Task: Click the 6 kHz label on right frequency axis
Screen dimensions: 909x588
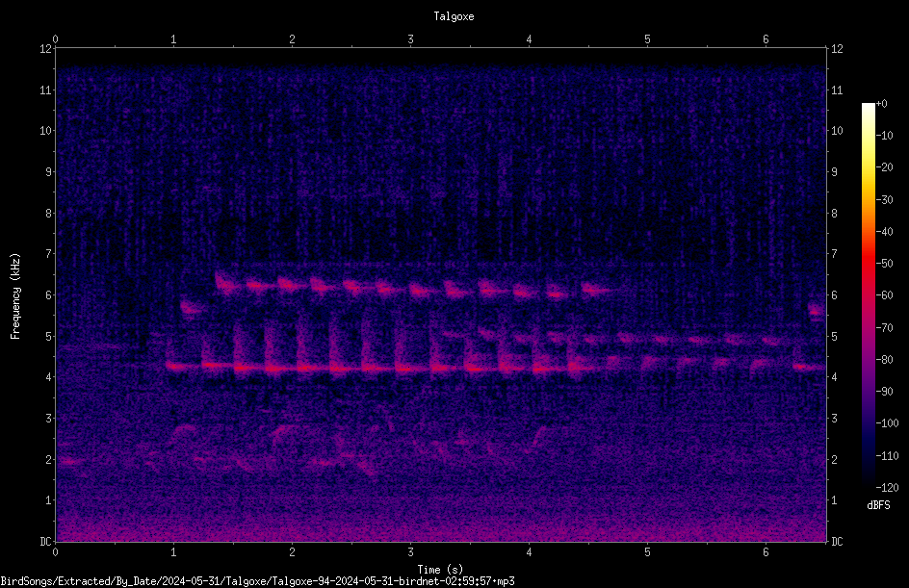Action: coord(834,294)
